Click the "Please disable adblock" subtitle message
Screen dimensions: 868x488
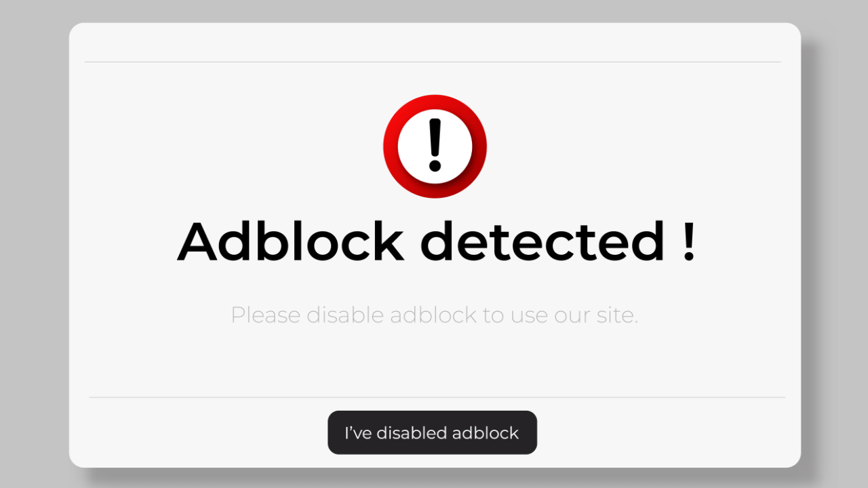[434, 315]
